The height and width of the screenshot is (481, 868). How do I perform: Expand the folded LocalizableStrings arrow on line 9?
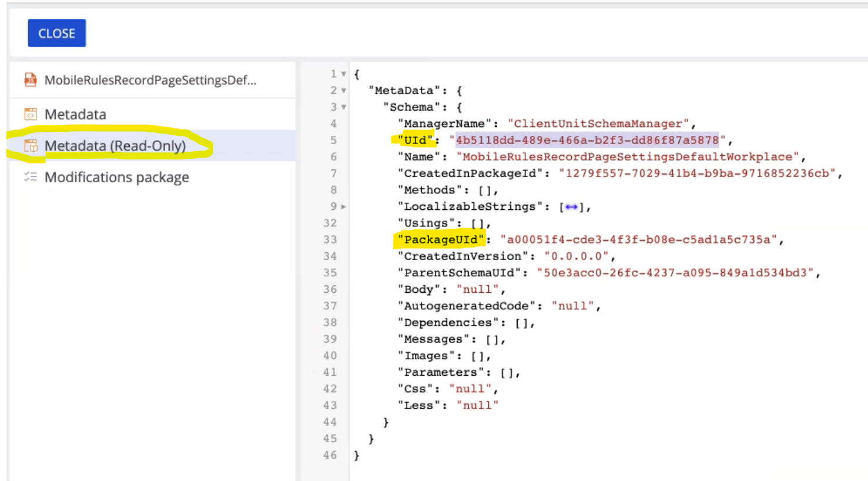coord(344,206)
